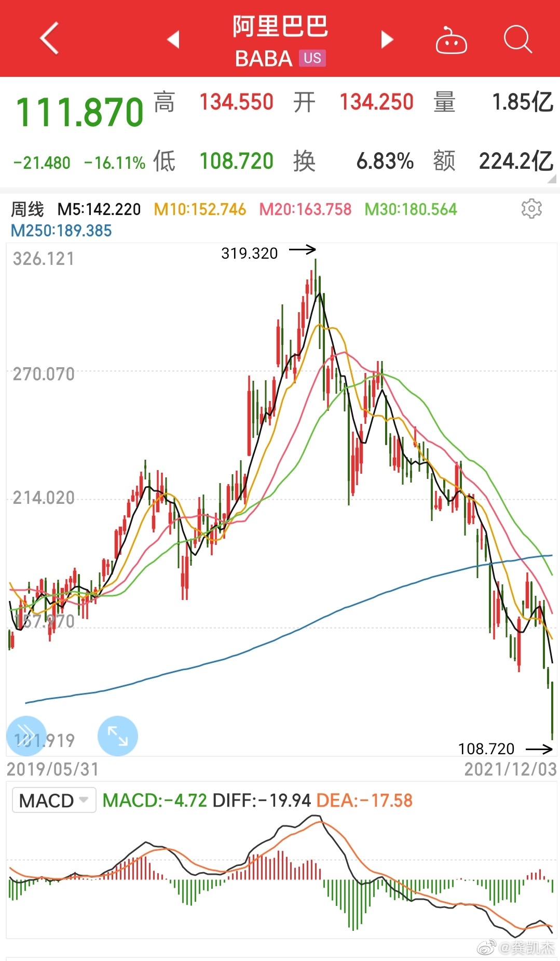Tap the 108.720 low price marker on chart

(x=486, y=749)
